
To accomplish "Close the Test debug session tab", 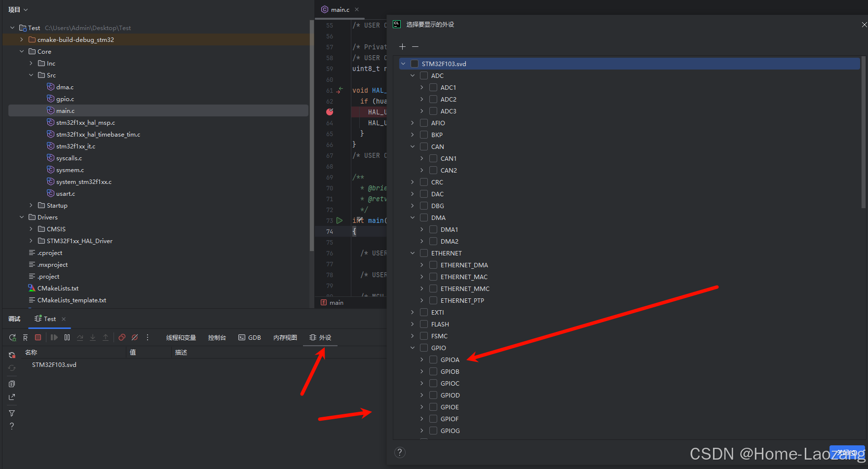I will pyautogui.click(x=64, y=319).
